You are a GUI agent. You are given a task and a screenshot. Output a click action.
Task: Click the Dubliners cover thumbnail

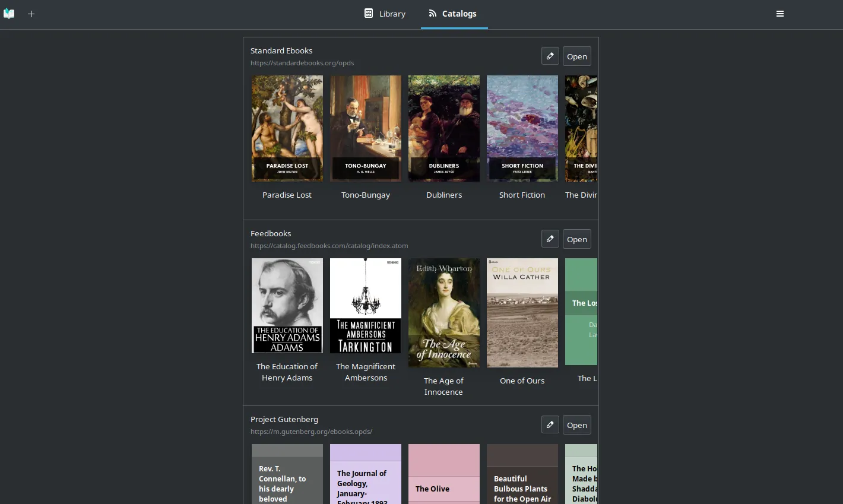(x=444, y=128)
